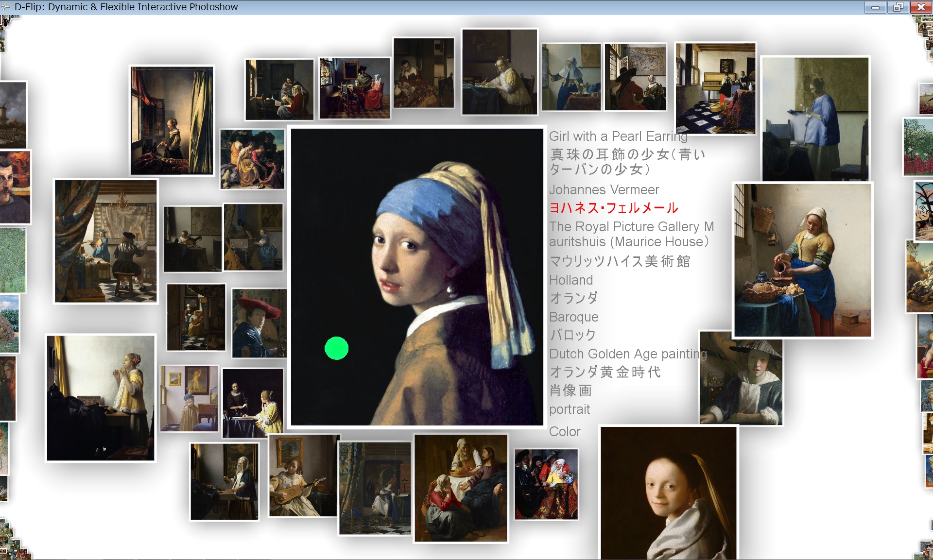Click the Diana and Her Companions thumbnail

tap(252, 159)
